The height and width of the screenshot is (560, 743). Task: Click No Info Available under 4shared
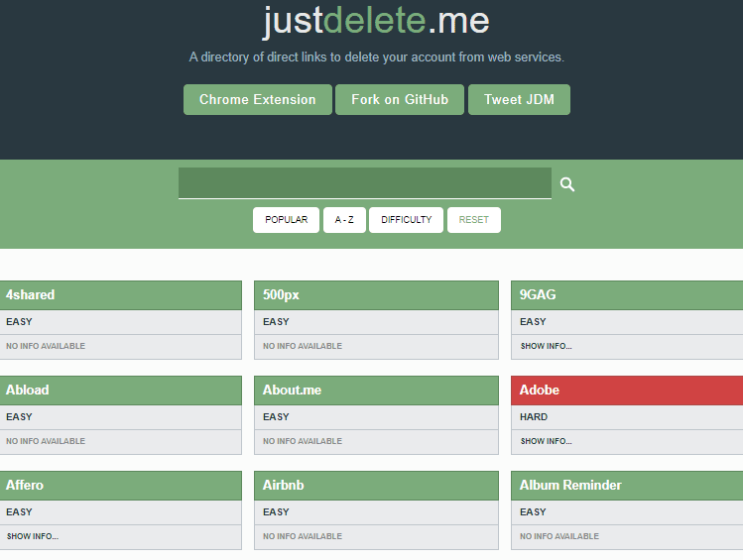pos(46,346)
